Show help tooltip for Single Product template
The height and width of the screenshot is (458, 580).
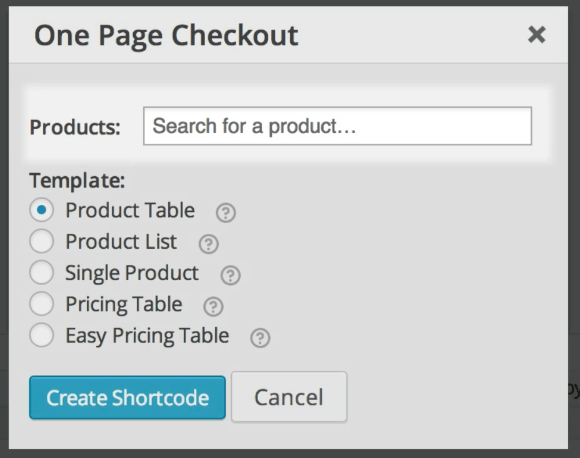[230, 275]
